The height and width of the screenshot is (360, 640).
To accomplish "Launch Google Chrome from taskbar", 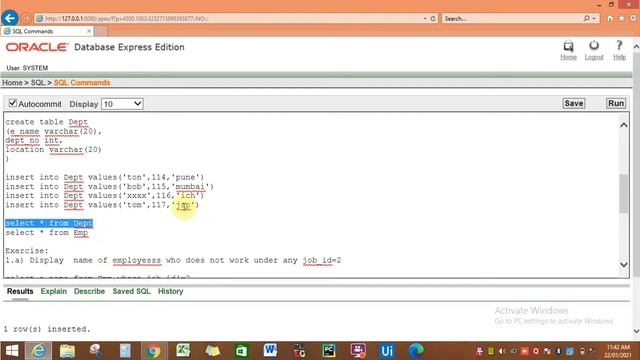I will click(154, 351).
